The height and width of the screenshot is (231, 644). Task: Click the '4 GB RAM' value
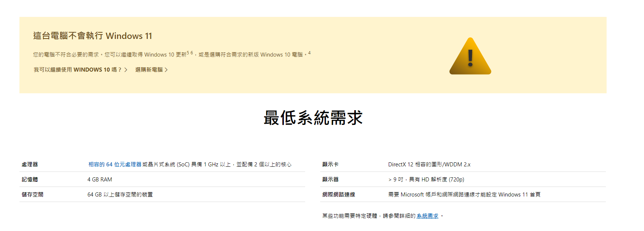click(100, 180)
